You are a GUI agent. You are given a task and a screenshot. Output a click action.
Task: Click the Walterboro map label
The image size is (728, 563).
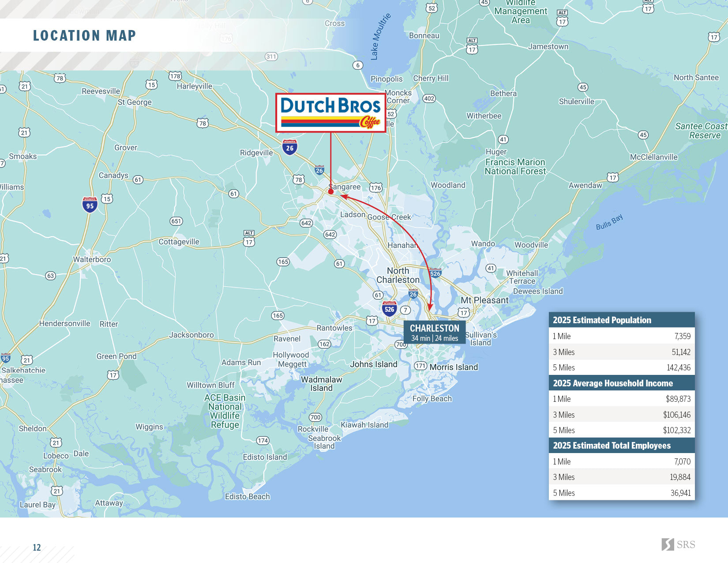(92, 259)
